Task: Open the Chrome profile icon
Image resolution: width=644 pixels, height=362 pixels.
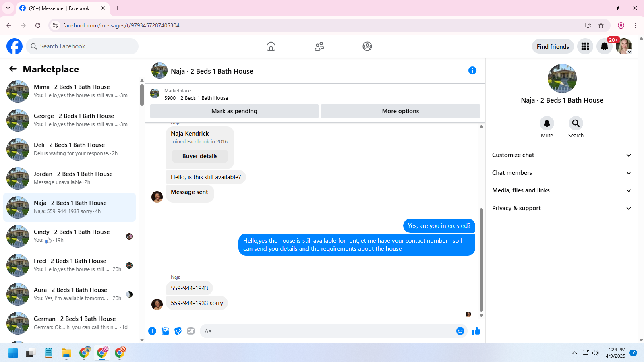Action: [621, 25]
